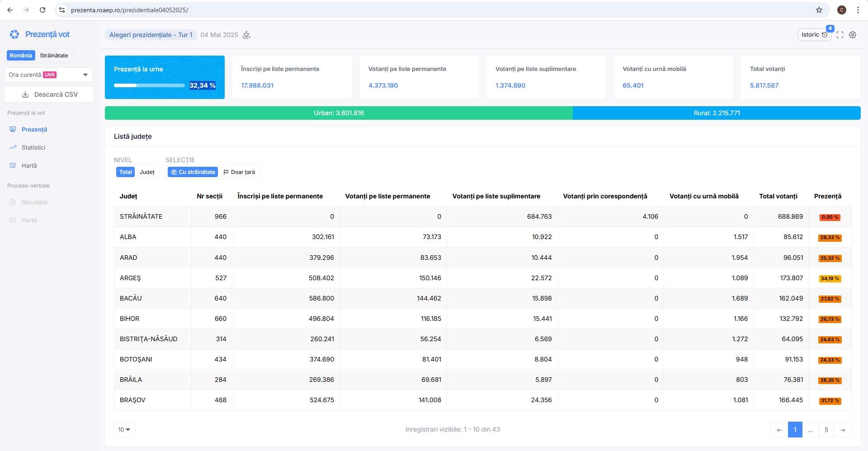The width and height of the screenshot is (868, 451).
Task: Go to next page arrow
Action: pos(843,430)
